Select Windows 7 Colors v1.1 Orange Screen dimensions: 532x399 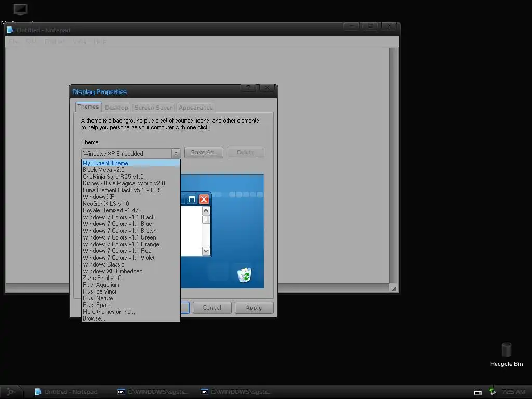[x=130, y=244]
